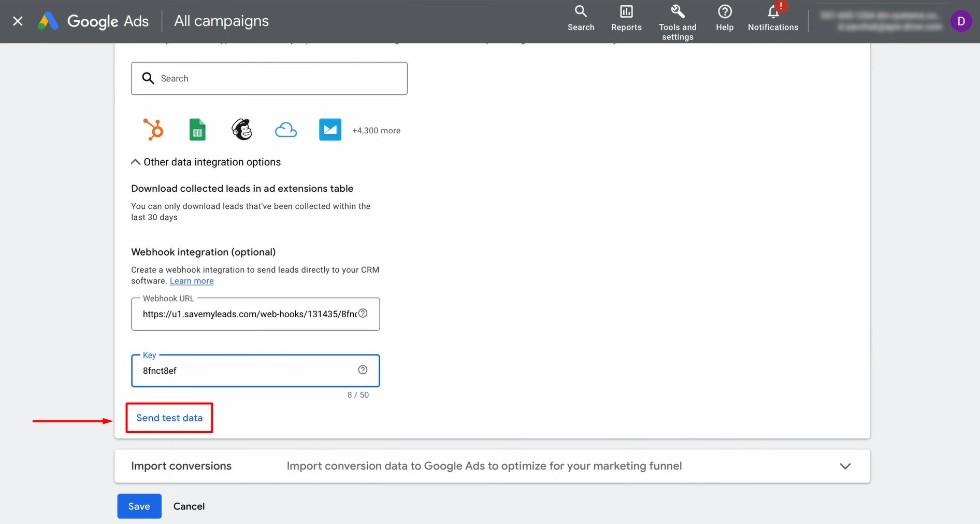Click the HubSpot integration icon
Image resolution: width=980 pixels, height=524 pixels.
point(153,130)
